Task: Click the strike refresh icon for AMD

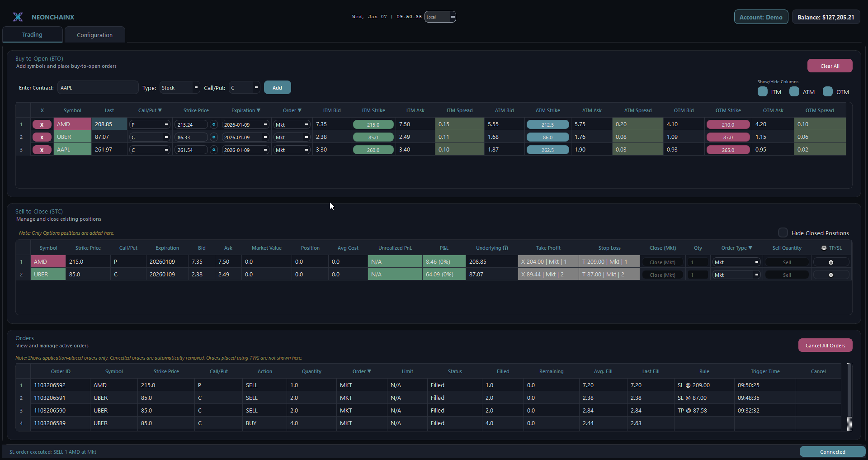Action: point(214,124)
